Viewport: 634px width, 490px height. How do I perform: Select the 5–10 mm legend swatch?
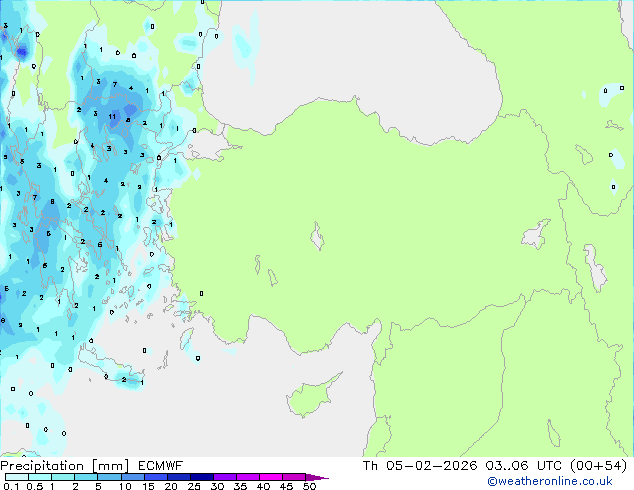coord(109,477)
